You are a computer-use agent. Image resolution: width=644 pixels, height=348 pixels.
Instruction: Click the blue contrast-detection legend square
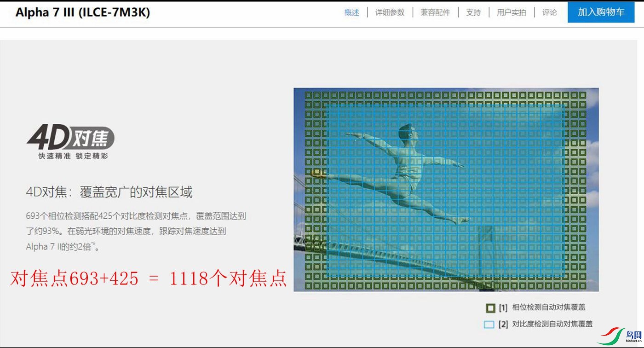[489, 325]
